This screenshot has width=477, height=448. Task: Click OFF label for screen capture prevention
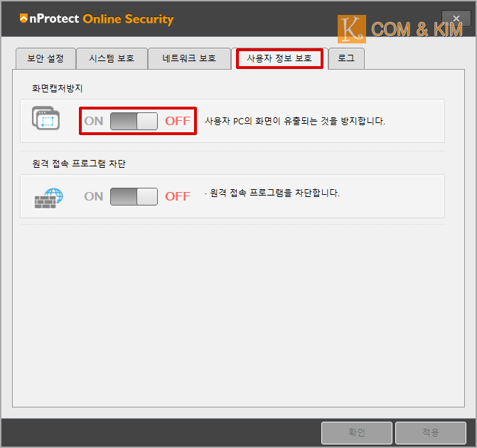tap(178, 121)
